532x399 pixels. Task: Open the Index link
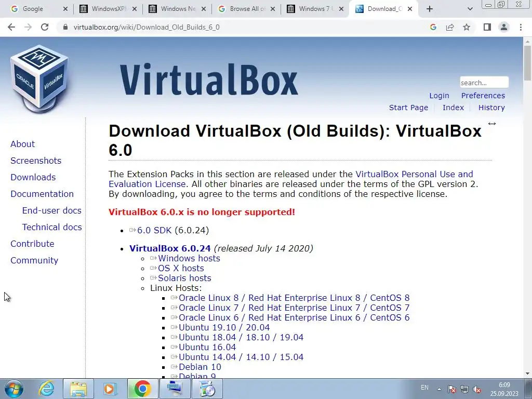453,108
